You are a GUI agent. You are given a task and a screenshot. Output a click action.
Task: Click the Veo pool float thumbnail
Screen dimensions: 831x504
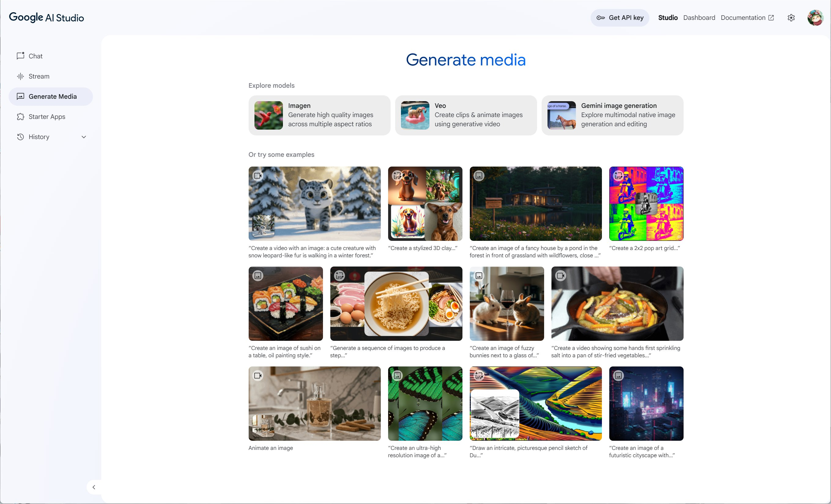tap(415, 115)
